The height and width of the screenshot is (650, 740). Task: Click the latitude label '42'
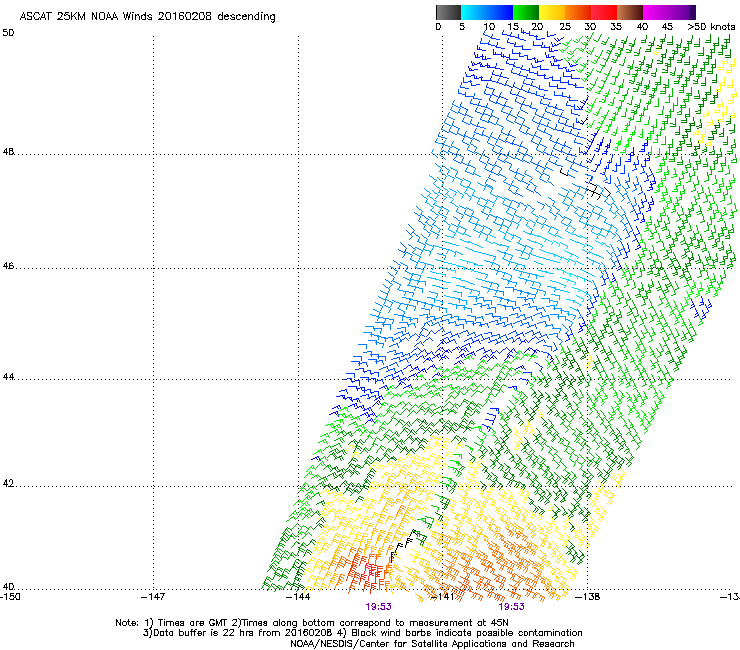8,483
